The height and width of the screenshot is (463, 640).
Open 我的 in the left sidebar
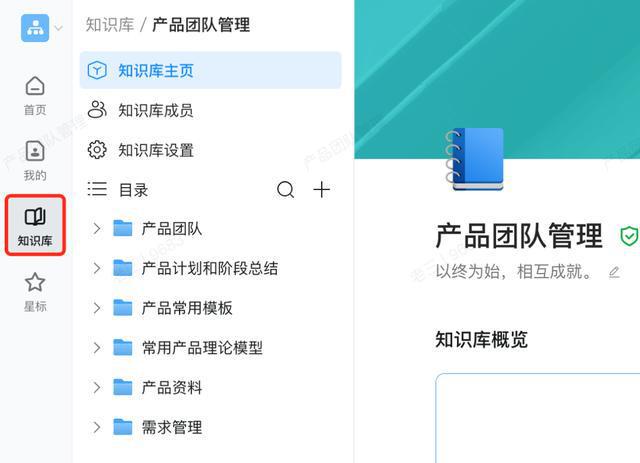coord(35,160)
